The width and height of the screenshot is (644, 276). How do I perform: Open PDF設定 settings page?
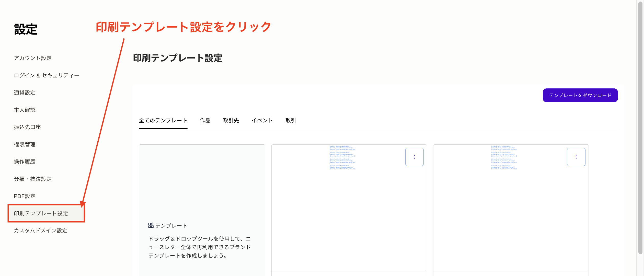pyautogui.click(x=25, y=196)
